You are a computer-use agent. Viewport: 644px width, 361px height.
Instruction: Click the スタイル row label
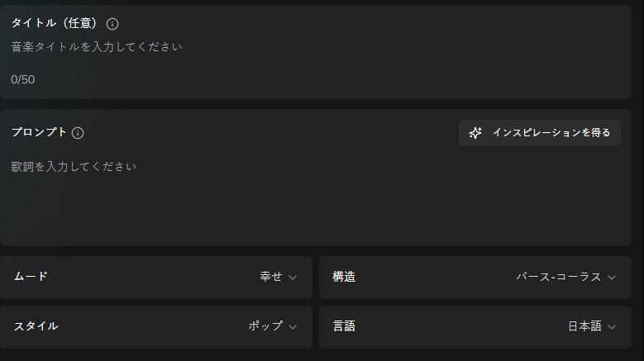[36, 326]
